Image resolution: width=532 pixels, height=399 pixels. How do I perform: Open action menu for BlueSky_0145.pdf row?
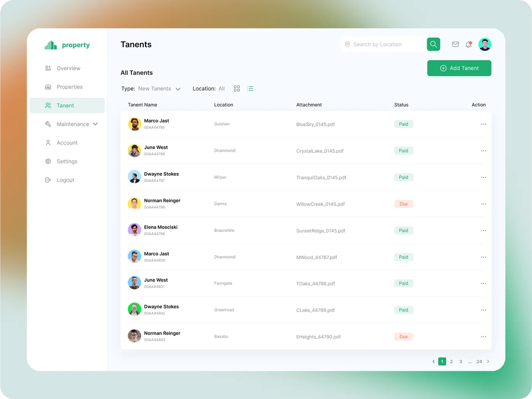click(x=483, y=124)
